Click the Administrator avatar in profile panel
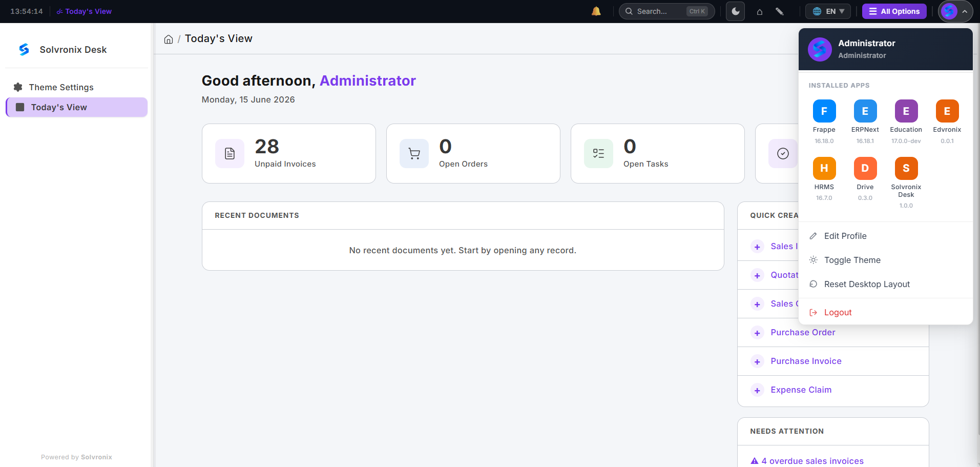Viewport: 980px width, 467px height. (x=820, y=49)
